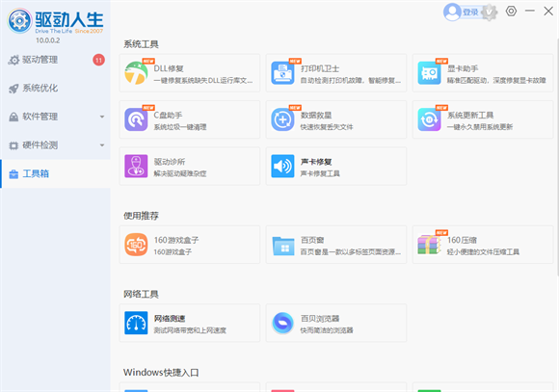Open the 160游戏盒子 orange icon
The width and height of the screenshot is (559, 392).
[136, 245]
